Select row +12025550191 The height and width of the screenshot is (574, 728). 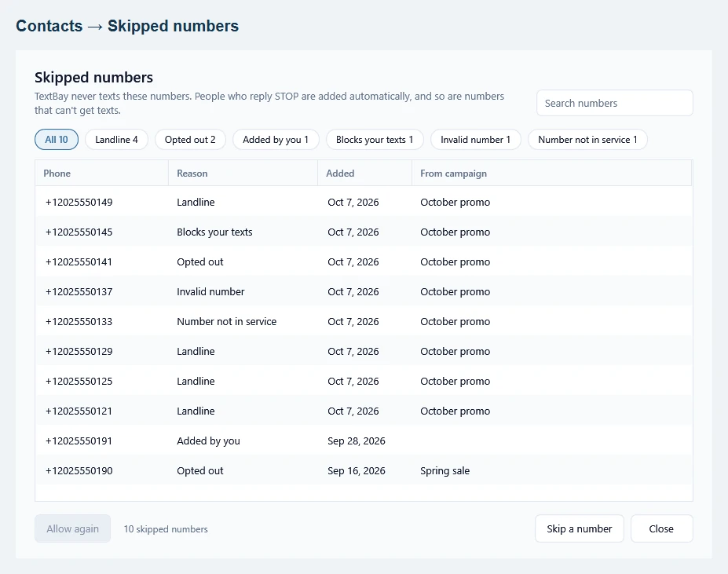point(364,441)
